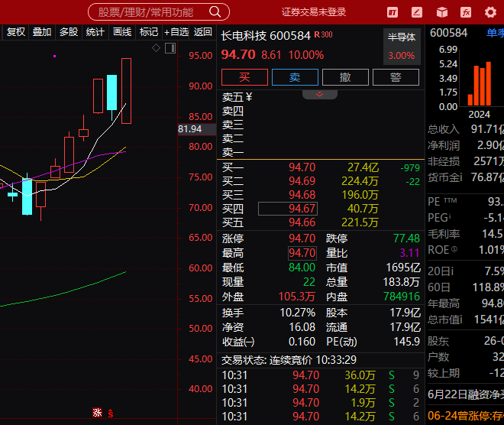Image resolution: width=504 pixels, height=425 pixels.
Task: Click the 买一 price 94.70
Action: [302, 167]
